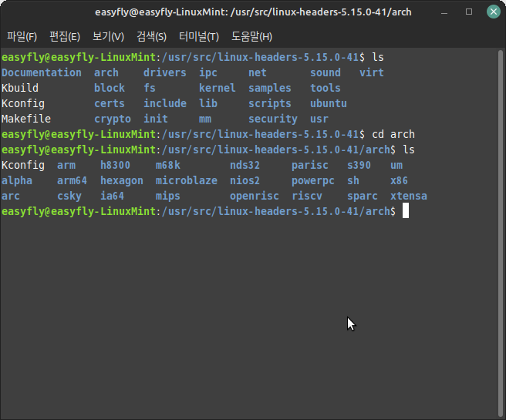
Task: Click the 'lib' directory name
Action: pyautogui.click(x=208, y=103)
